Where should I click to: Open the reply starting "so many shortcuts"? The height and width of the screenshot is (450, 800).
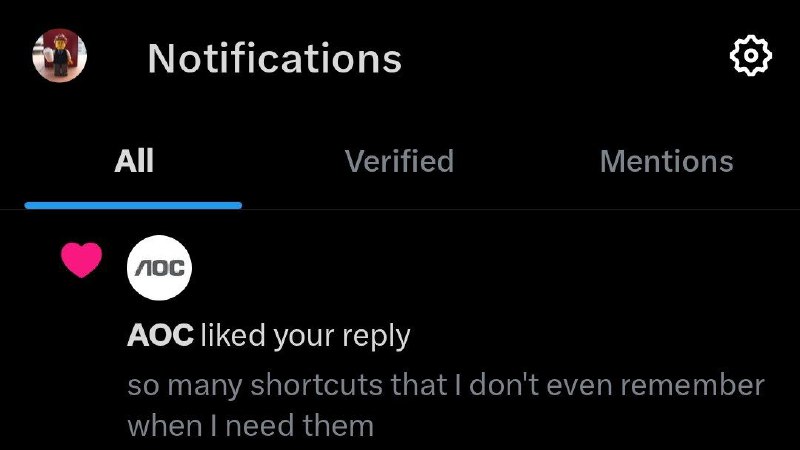click(x=445, y=385)
